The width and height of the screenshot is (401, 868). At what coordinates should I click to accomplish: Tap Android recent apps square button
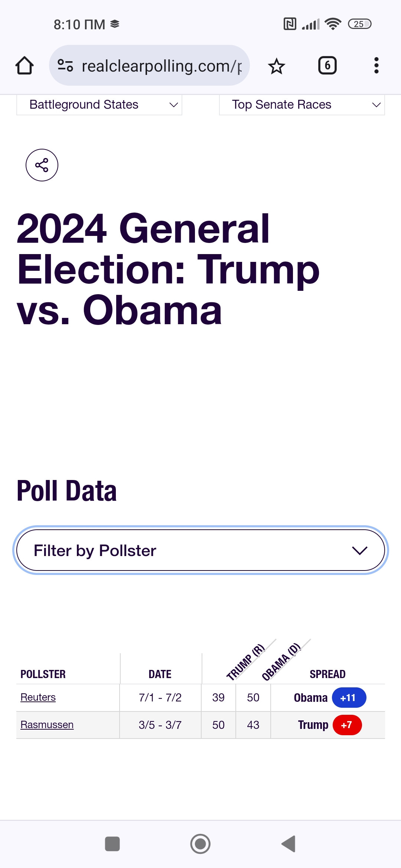tap(113, 844)
